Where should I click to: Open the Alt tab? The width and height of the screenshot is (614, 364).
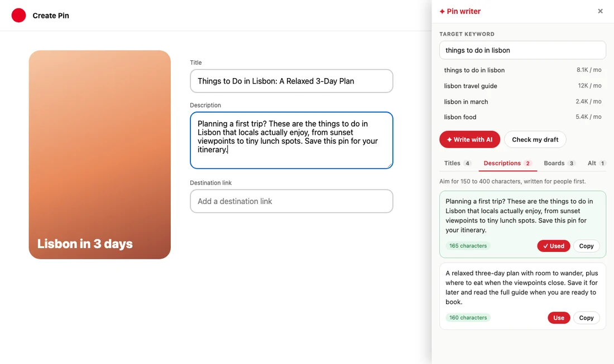point(596,163)
